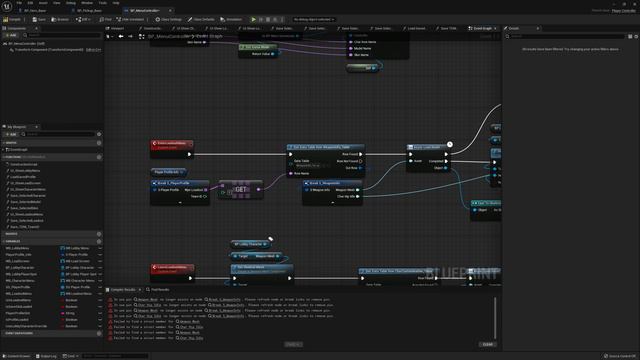Open the Output Log

point(46,356)
